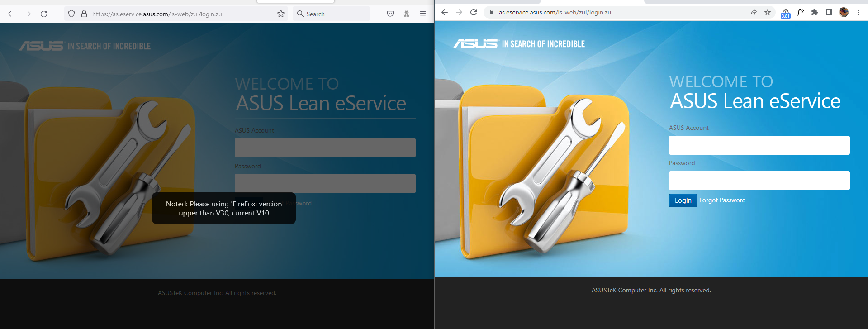The height and width of the screenshot is (329, 868).
Task: Focus the Firefox Search box
Action: [x=331, y=14]
